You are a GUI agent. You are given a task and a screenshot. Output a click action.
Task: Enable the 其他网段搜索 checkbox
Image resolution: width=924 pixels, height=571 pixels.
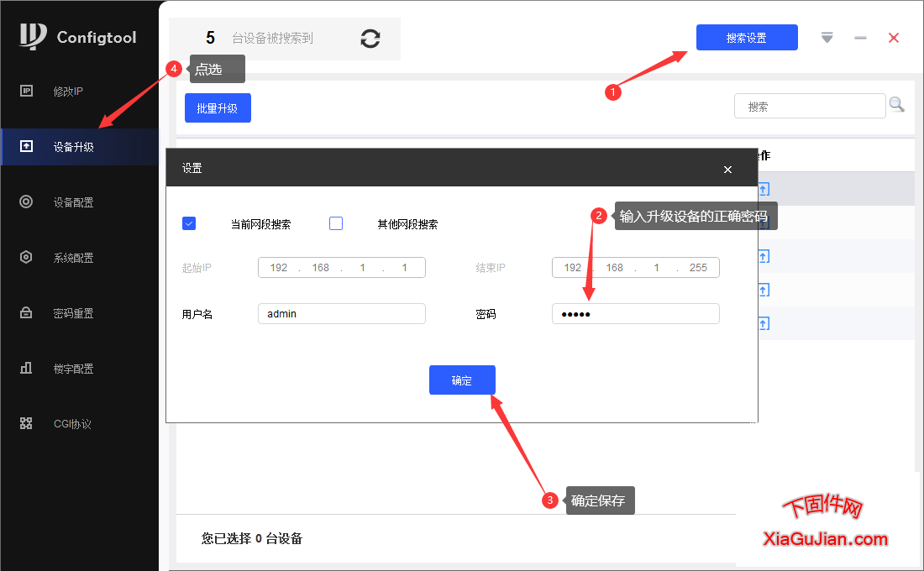[335, 223]
